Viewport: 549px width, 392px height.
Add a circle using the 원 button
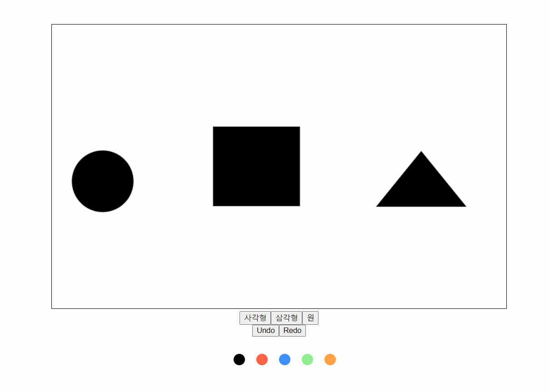tap(310, 318)
